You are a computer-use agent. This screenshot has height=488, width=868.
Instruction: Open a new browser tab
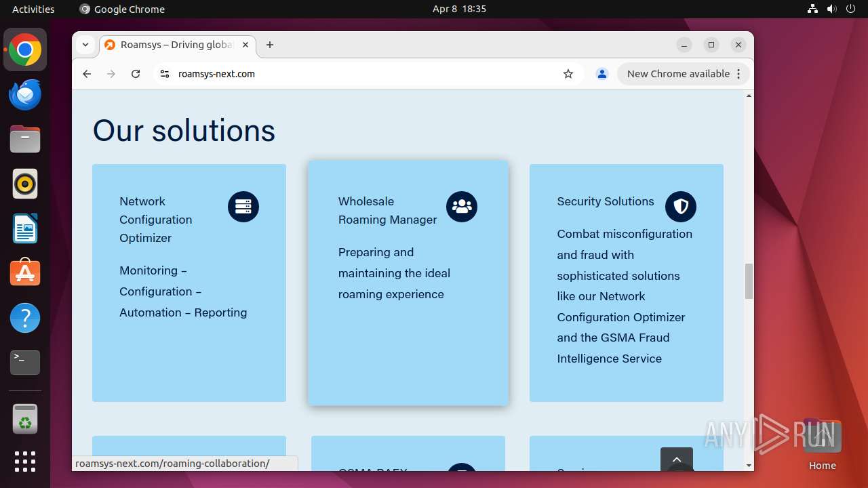tap(270, 45)
